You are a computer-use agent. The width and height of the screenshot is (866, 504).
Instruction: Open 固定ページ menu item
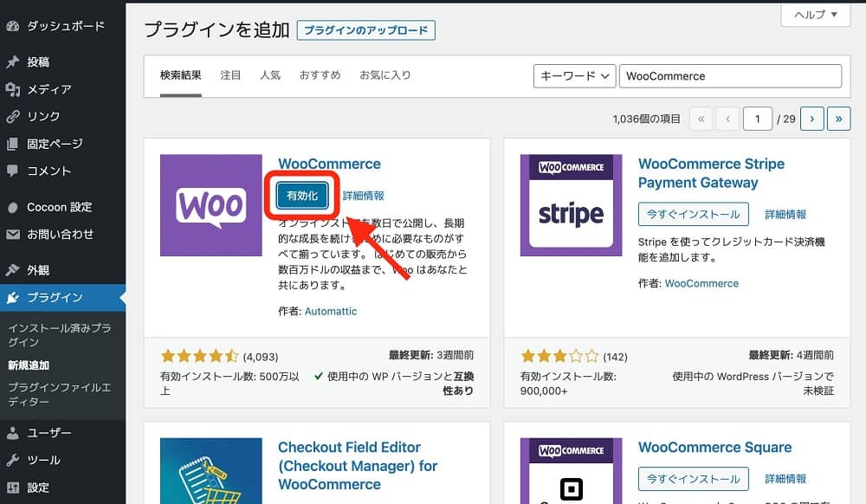click(x=55, y=144)
